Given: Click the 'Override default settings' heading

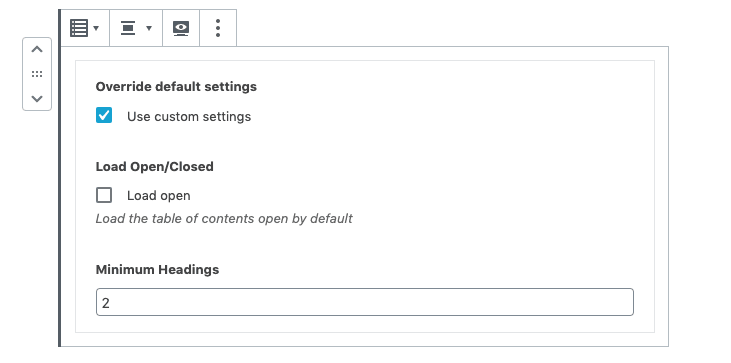Looking at the screenshot, I should [176, 87].
